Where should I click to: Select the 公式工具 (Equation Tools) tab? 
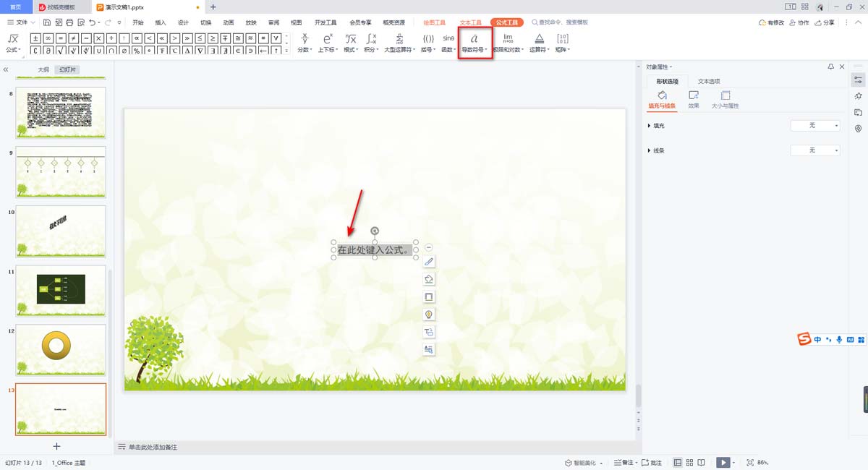click(506, 22)
